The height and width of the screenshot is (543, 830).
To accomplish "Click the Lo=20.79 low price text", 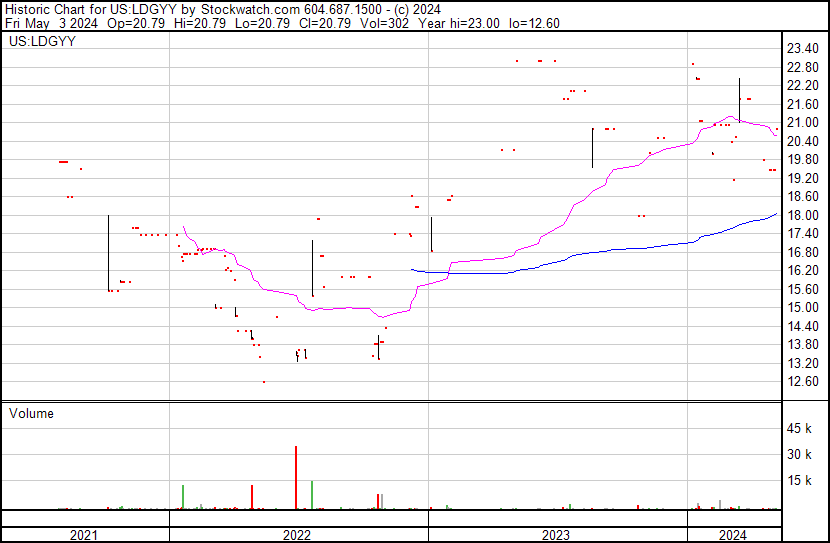I will (262, 23).
